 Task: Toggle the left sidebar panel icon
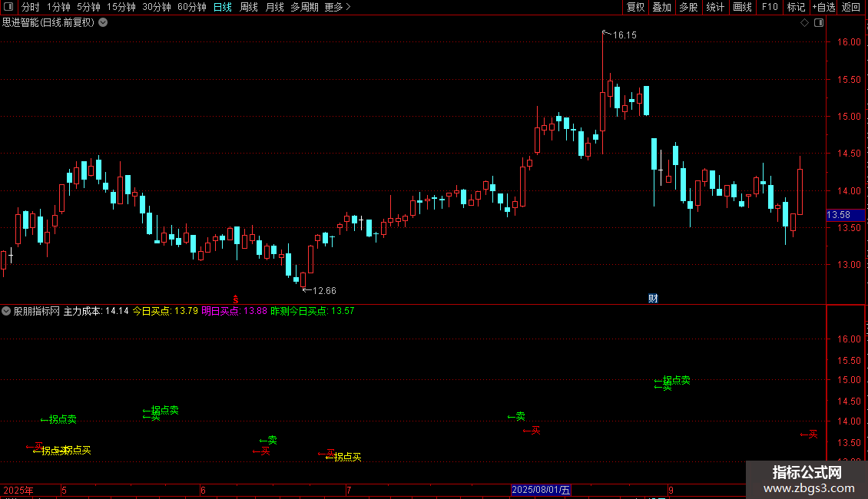click(8, 7)
